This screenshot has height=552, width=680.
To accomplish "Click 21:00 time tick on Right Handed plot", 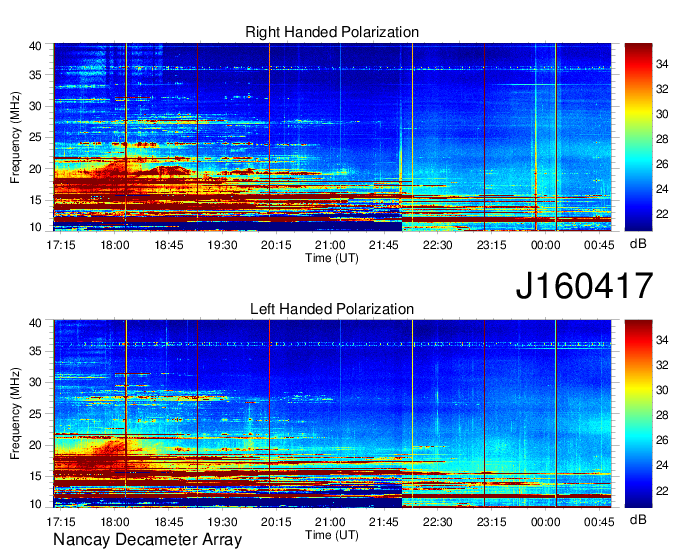I will pyautogui.click(x=330, y=245).
